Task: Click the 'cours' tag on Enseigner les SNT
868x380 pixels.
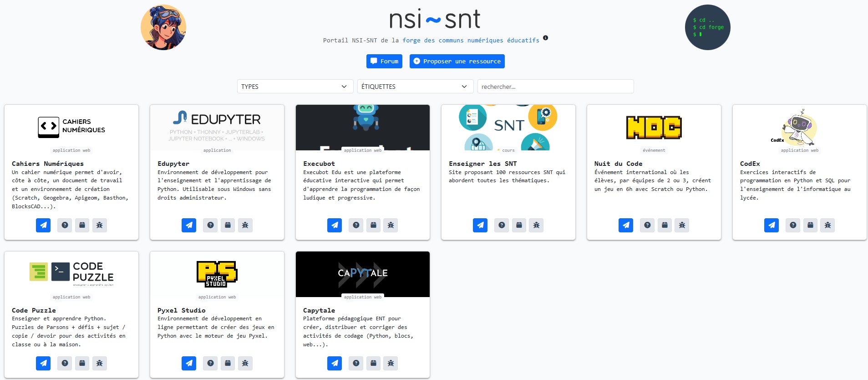Action: tap(508, 150)
